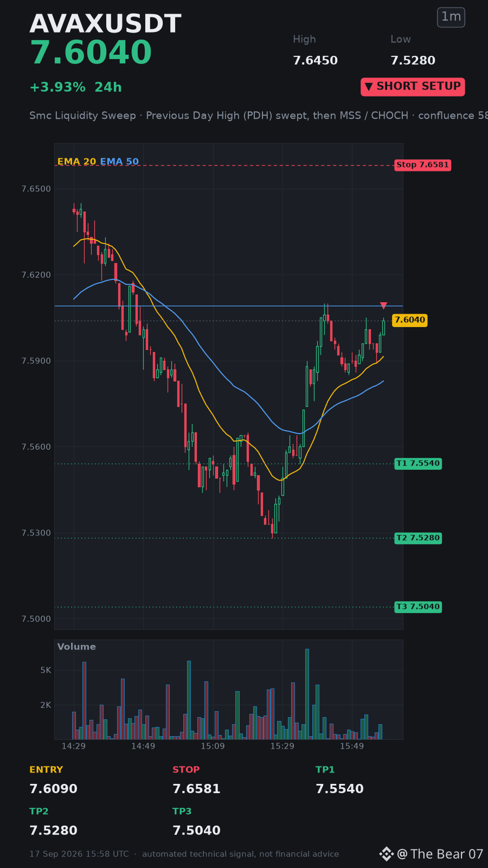Click the EMA 20 legend label

tap(76, 162)
